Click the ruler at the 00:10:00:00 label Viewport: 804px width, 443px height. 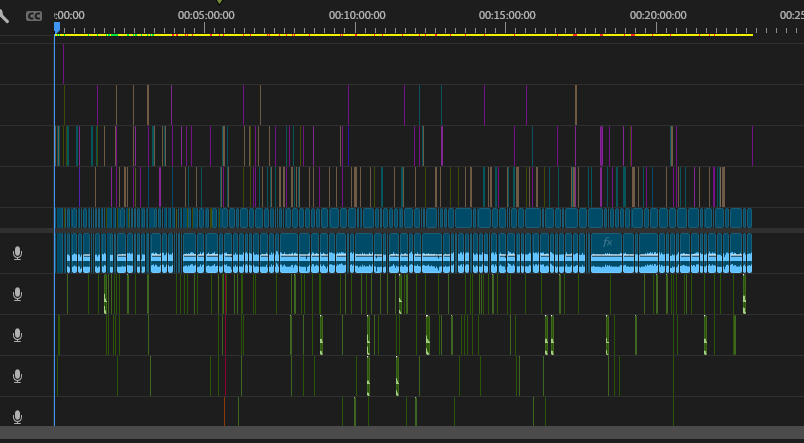[x=357, y=15]
